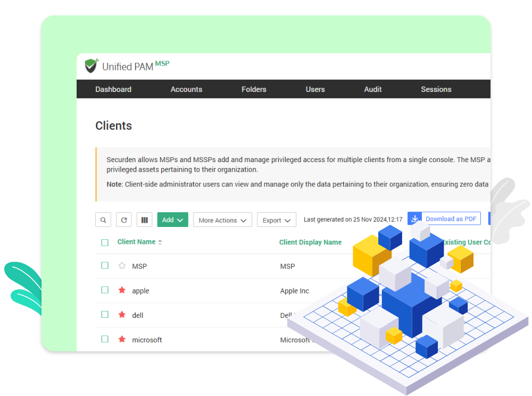Open the Export dropdown

pyautogui.click(x=276, y=220)
